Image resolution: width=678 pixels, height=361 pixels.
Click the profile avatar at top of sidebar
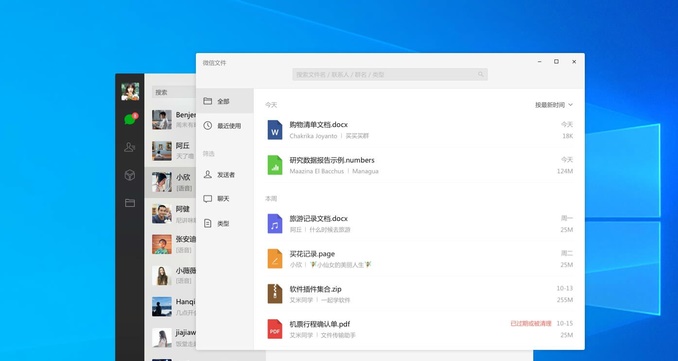pyautogui.click(x=130, y=92)
